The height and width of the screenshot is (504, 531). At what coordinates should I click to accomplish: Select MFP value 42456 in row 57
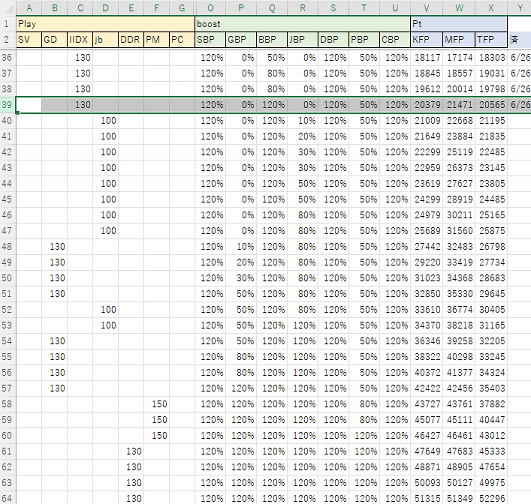459,388
